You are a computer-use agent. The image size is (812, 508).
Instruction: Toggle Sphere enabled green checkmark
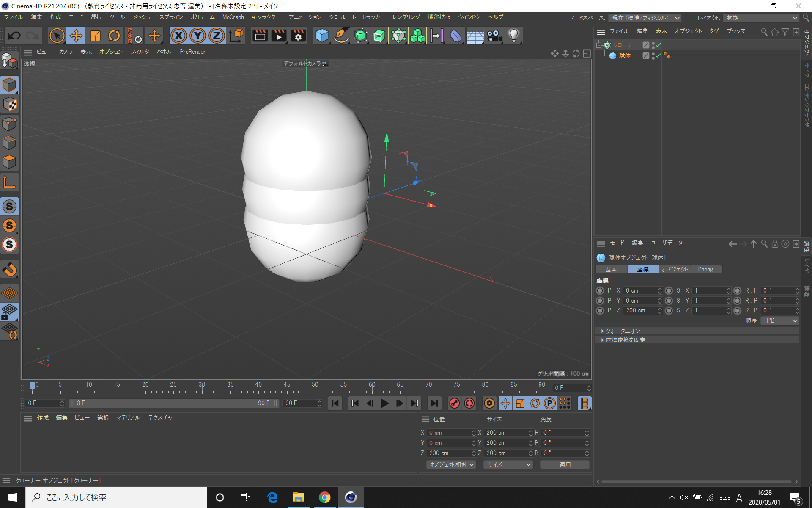[658, 55]
